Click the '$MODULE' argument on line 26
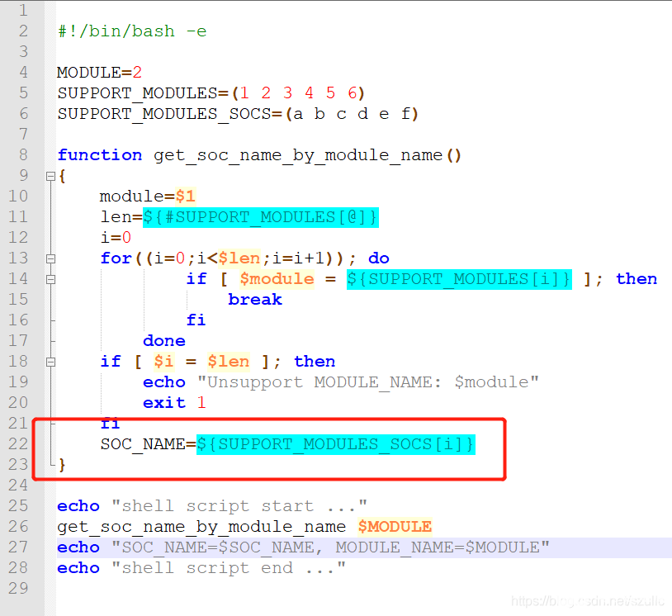 tap(395, 527)
